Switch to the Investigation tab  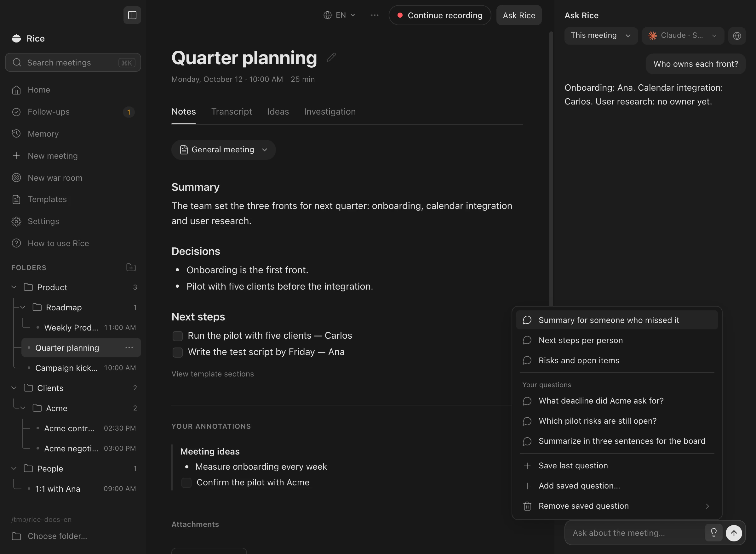(x=330, y=112)
